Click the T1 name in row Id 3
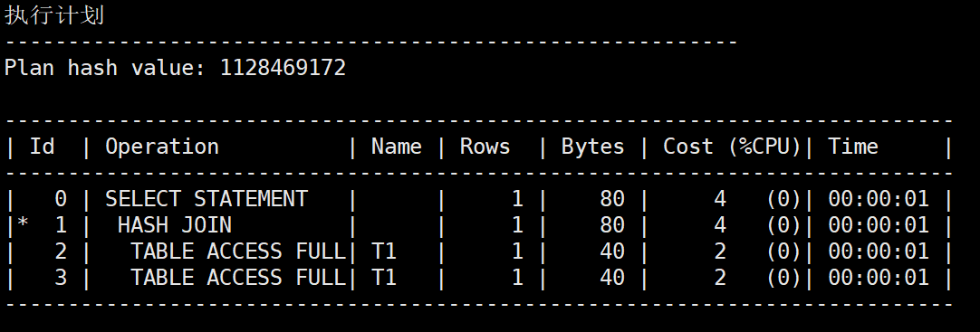This screenshot has height=332, width=980. point(384,278)
